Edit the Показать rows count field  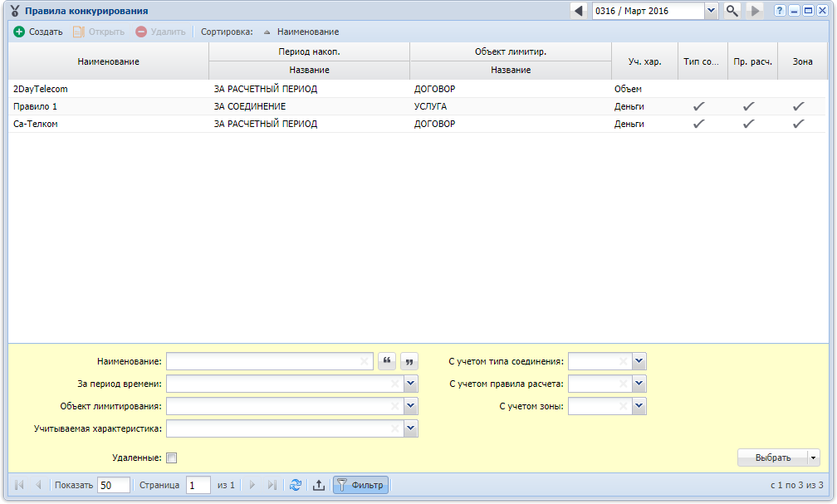(x=114, y=485)
